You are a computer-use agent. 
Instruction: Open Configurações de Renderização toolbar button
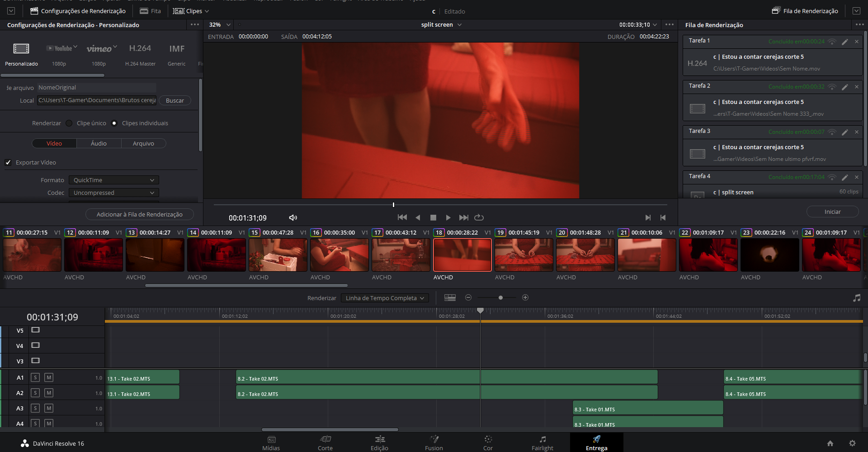tap(78, 11)
